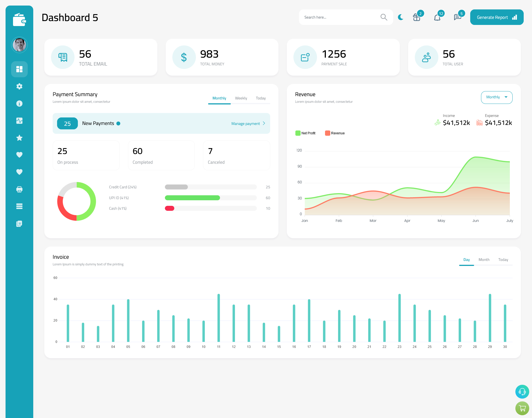
Task: Select the hamburger menu sidebar icon
Action: 19,206
